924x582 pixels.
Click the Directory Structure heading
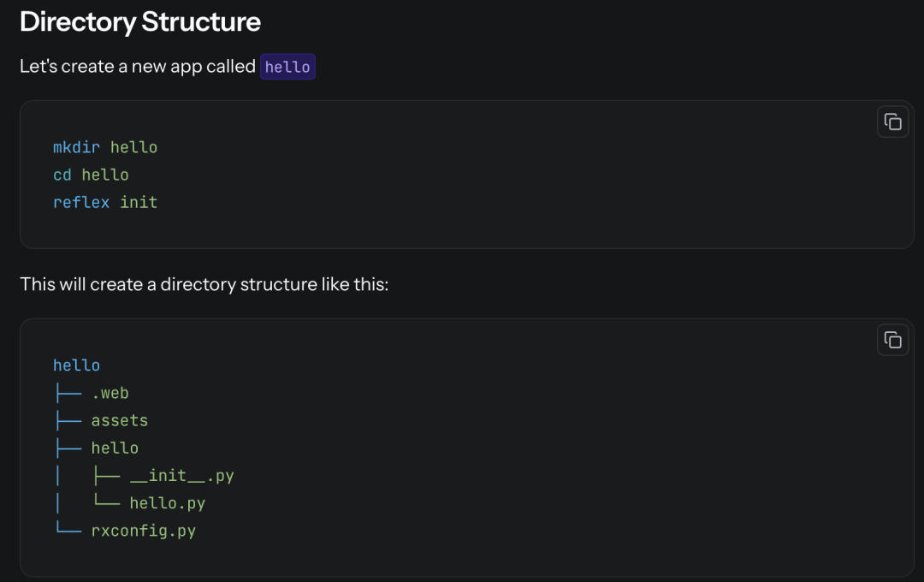pos(140,22)
